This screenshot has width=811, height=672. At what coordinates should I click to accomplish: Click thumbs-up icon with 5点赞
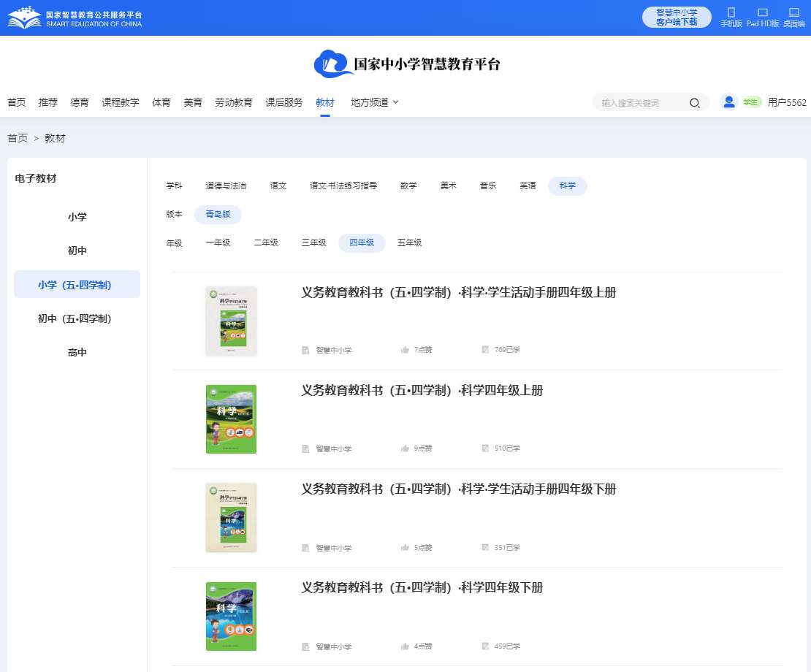click(x=405, y=547)
